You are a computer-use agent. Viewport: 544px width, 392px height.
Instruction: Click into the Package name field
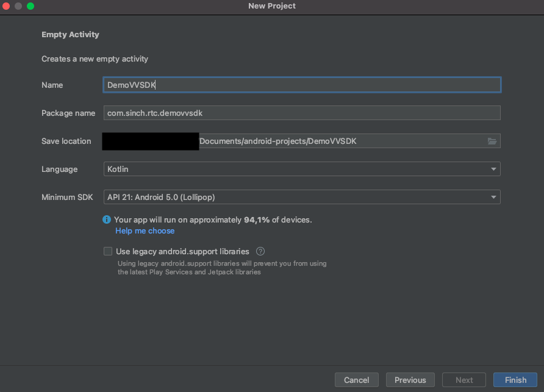(x=302, y=113)
